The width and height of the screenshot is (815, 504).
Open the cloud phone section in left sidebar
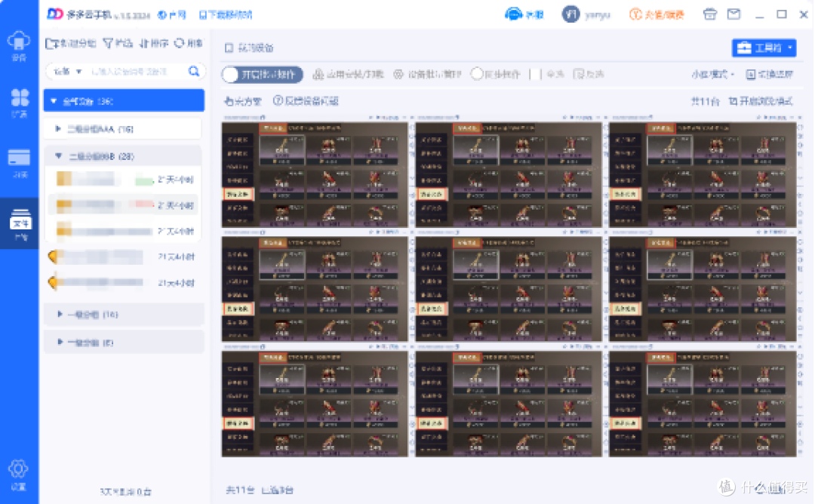[x=19, y=46]
